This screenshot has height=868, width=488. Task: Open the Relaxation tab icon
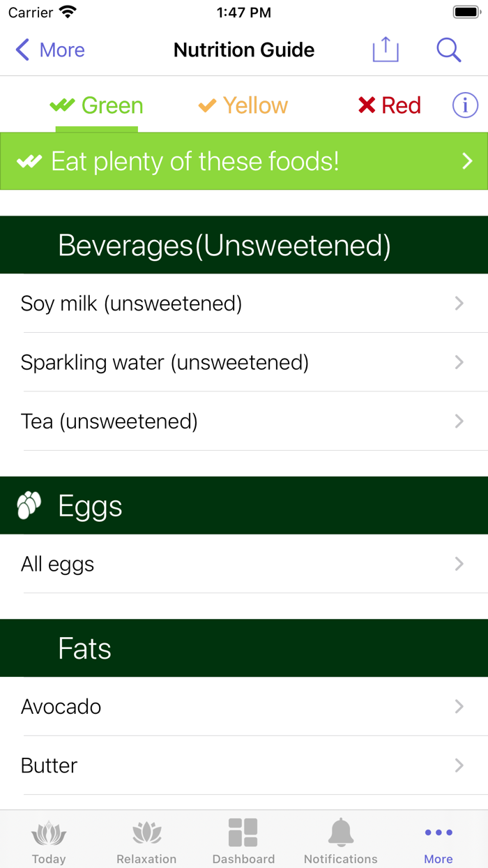(146, 834)
